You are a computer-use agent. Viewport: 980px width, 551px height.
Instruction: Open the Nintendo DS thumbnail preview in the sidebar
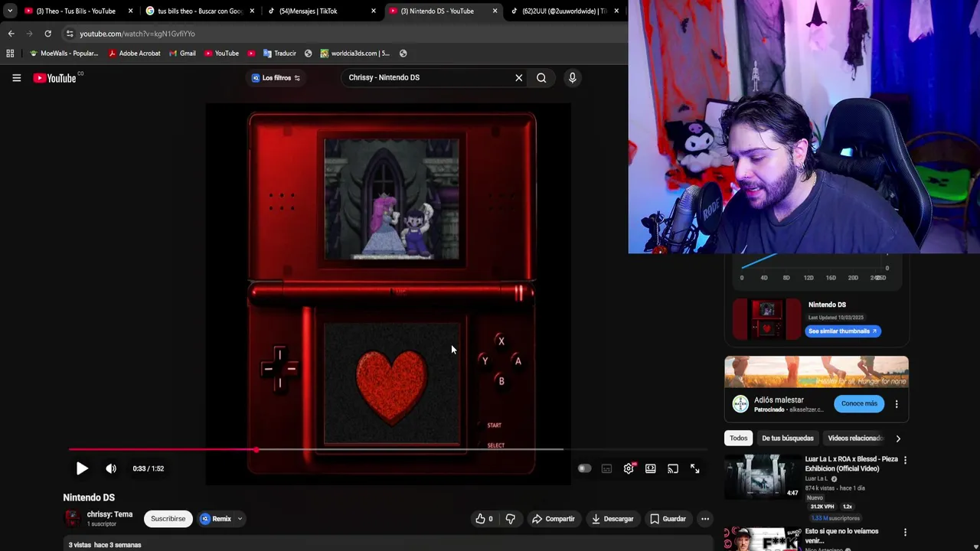point(767,318)
